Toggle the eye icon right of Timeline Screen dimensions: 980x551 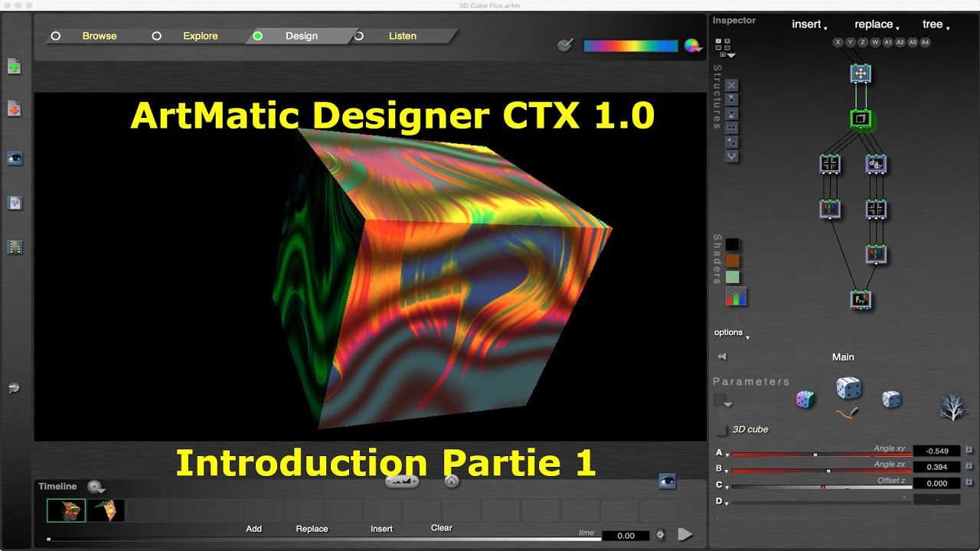click(x=668, y=481)
